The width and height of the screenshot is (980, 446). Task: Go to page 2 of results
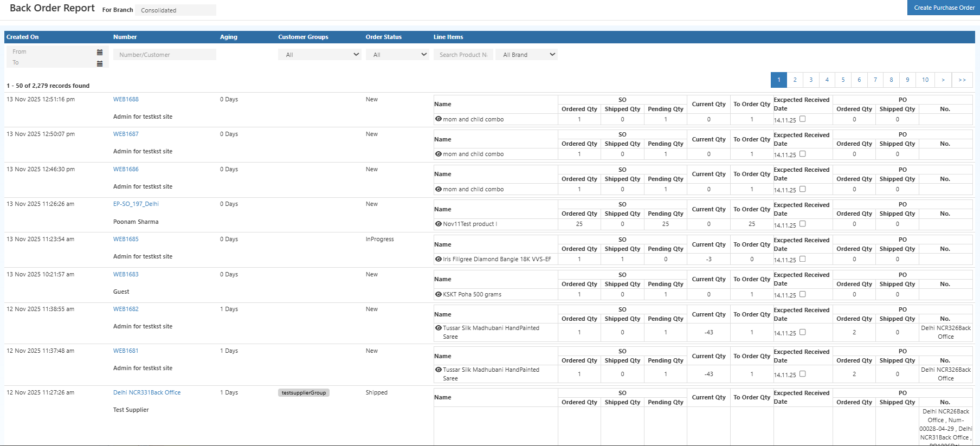(795, 80)
